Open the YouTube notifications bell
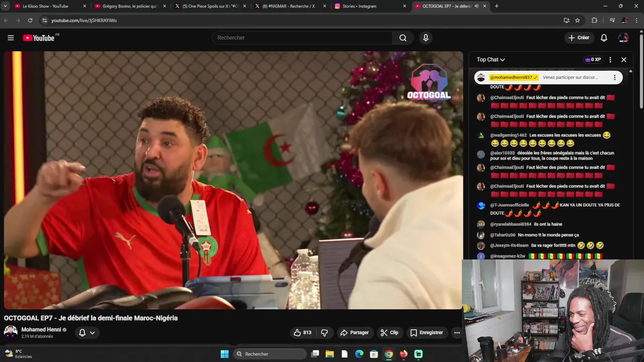Image resolution: width=644 pixels, height=362 pixels. pos(604,38)
